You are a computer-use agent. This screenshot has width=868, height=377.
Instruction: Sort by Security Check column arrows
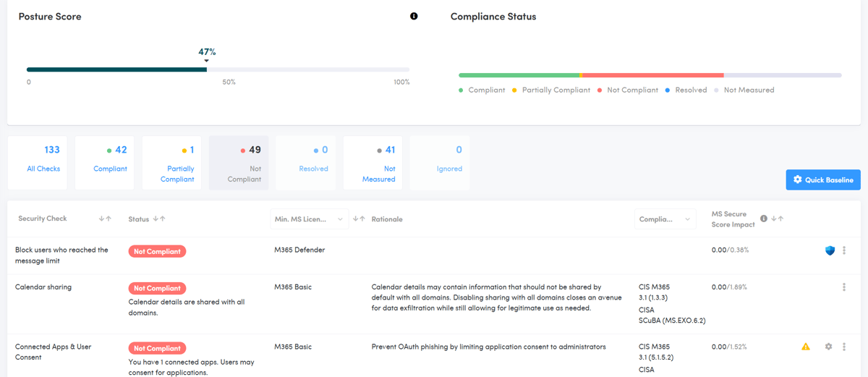pos(106,219)
